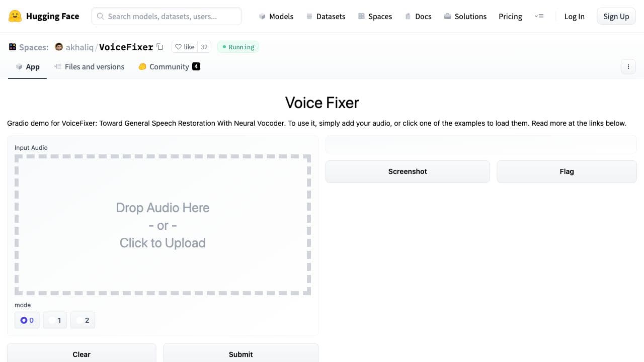644x362 pixels.
Task: Check the Running status indicator
Action: pos(237,47)
